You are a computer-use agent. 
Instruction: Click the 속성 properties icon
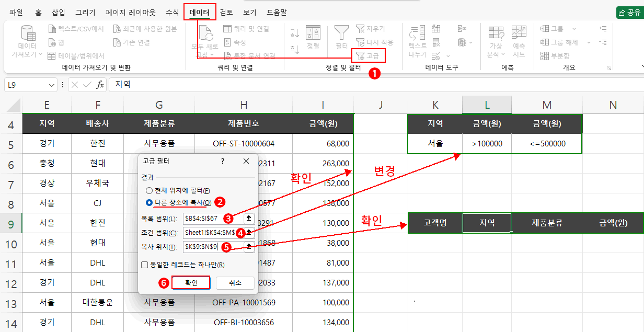pos(227,42)
